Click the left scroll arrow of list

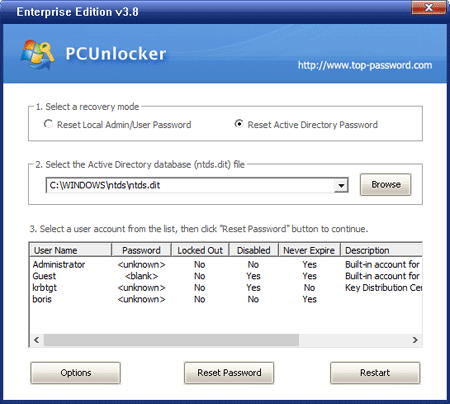pyautogui.click(x=37, y=340)
